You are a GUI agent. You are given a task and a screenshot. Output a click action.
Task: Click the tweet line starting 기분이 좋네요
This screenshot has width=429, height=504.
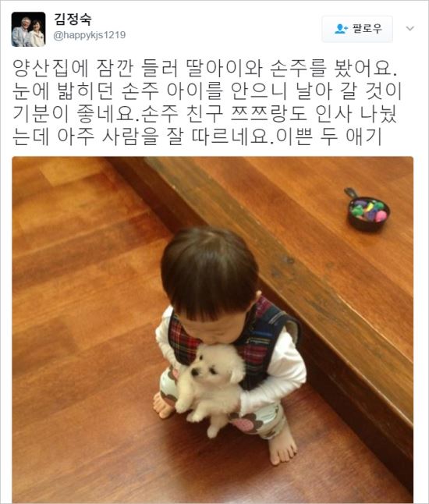204,114
